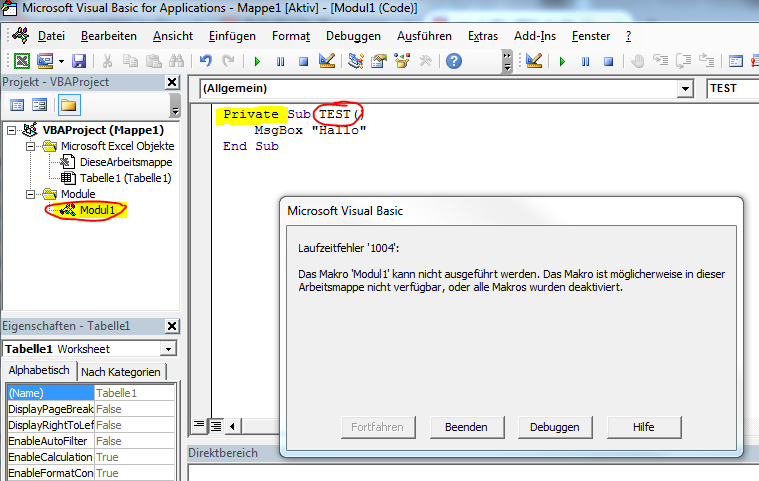The image size is (759, 481).
Task: Click Beenden in the error dialog
Action: tap(467, 427)
